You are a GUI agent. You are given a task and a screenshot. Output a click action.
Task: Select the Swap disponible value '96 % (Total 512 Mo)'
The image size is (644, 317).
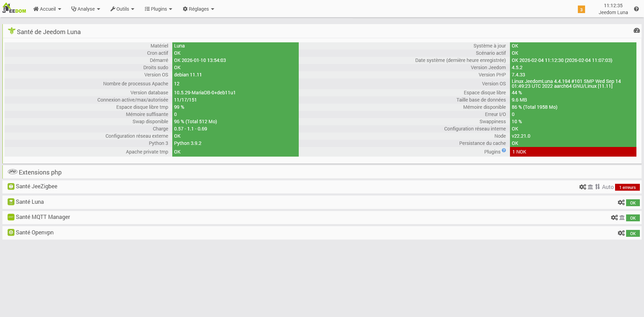coord(195,121)
